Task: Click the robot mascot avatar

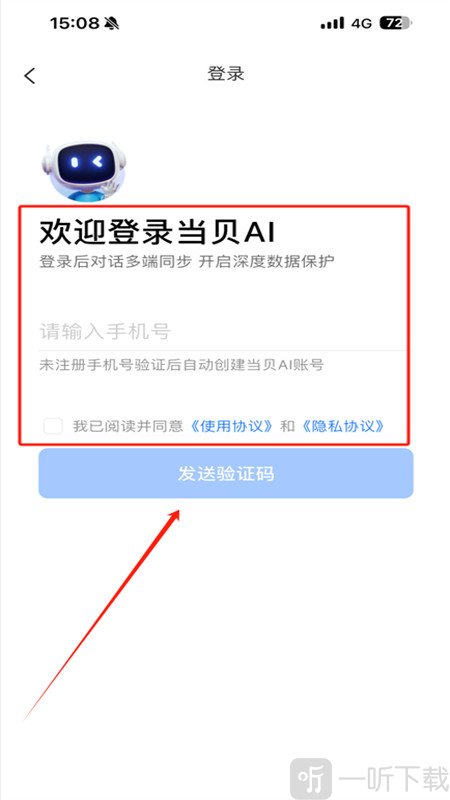Action: coord(84,172)
